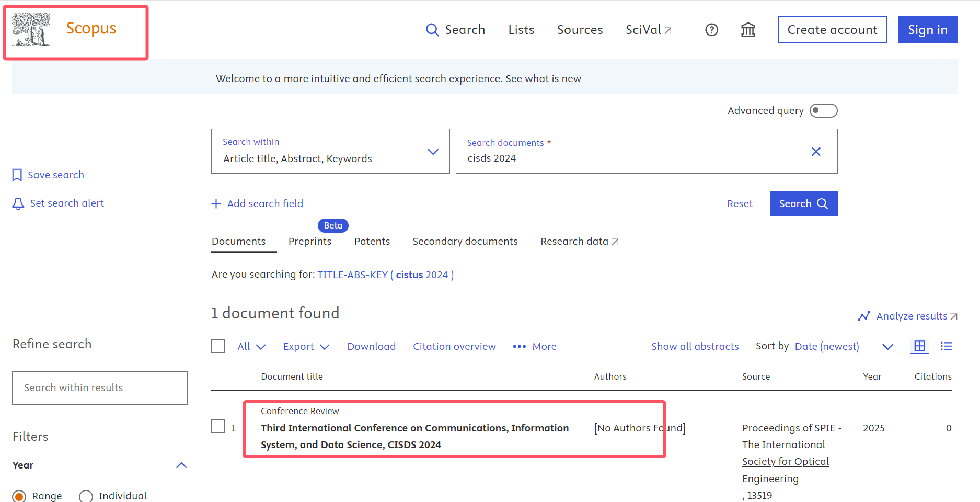Open the institution building icon
This screenshot has height=502, width=980.
click(x=748, y=30)
